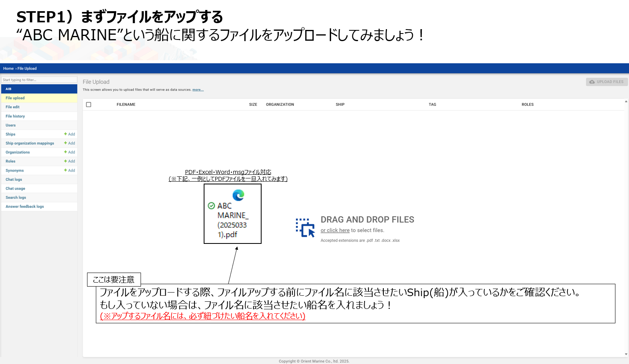Image resolution: width=629 pixels, height=364 pixels.
Task: Add a new Organization entry
Action: pos(69,152)
